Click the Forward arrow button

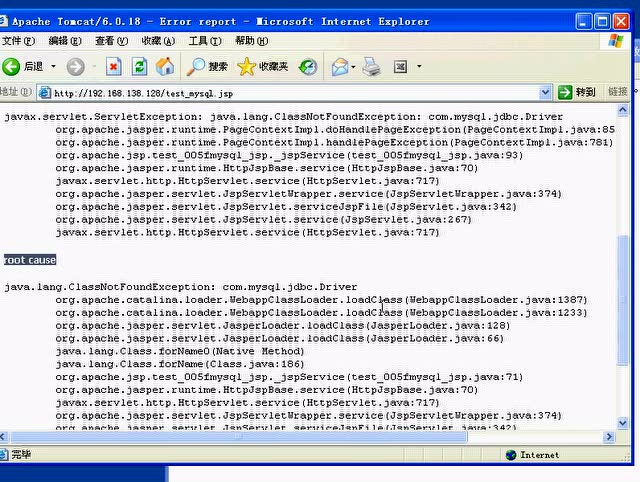click(x=76, y=67)
